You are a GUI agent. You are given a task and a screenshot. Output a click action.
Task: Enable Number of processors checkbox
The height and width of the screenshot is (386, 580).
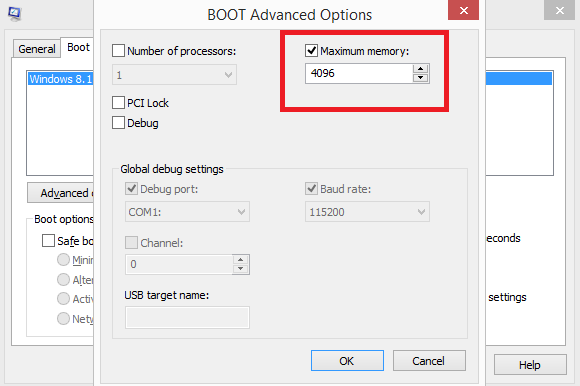click(118, 51)
